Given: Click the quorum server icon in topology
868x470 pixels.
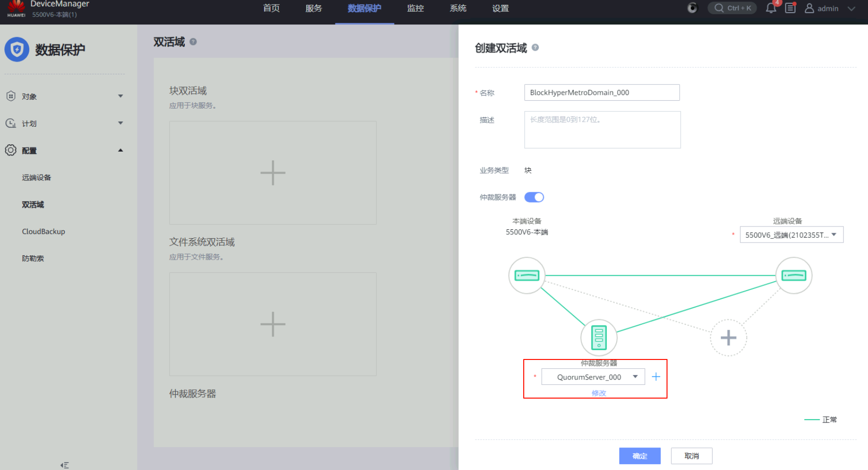Looking at the screenshot, I should click(x=599, y=337).
